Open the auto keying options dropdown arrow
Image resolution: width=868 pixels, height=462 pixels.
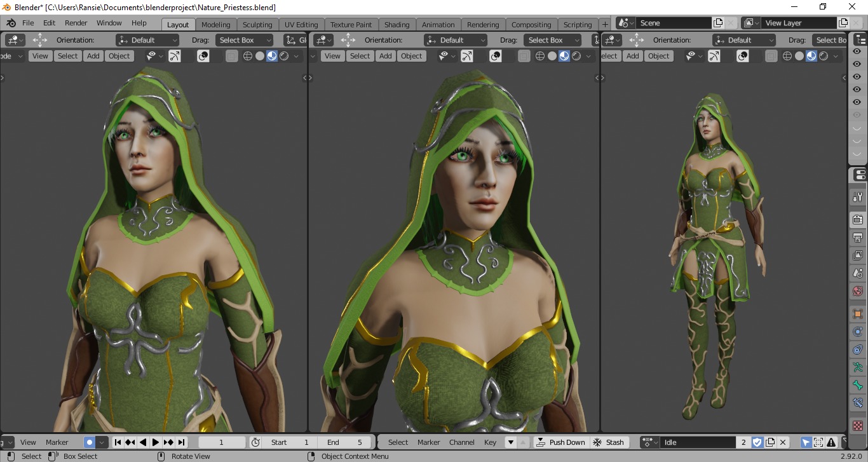(x=102, y=442)
